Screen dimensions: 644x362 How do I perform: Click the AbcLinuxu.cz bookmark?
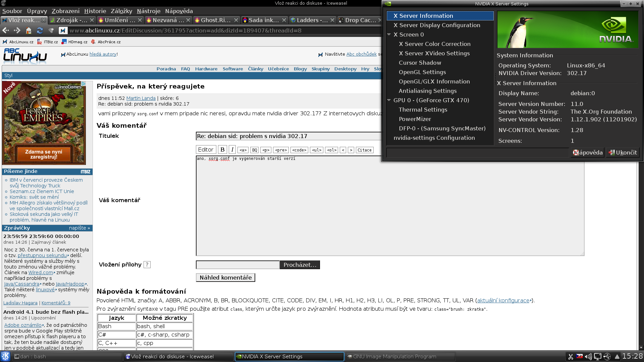click(x=18, y=42)
